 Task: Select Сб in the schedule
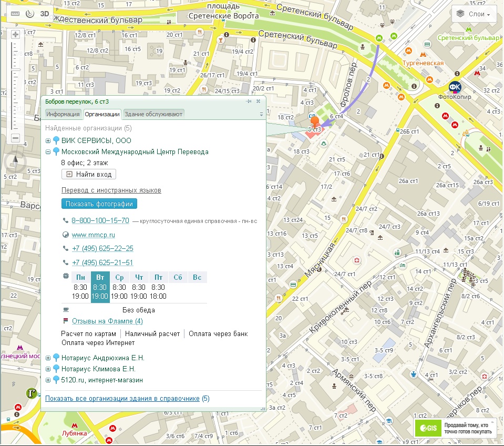pos(178,277)
